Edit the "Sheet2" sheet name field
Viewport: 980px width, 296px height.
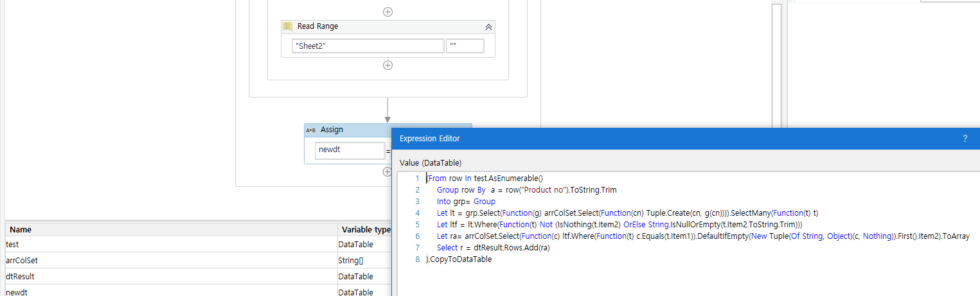tap(368, 46)
